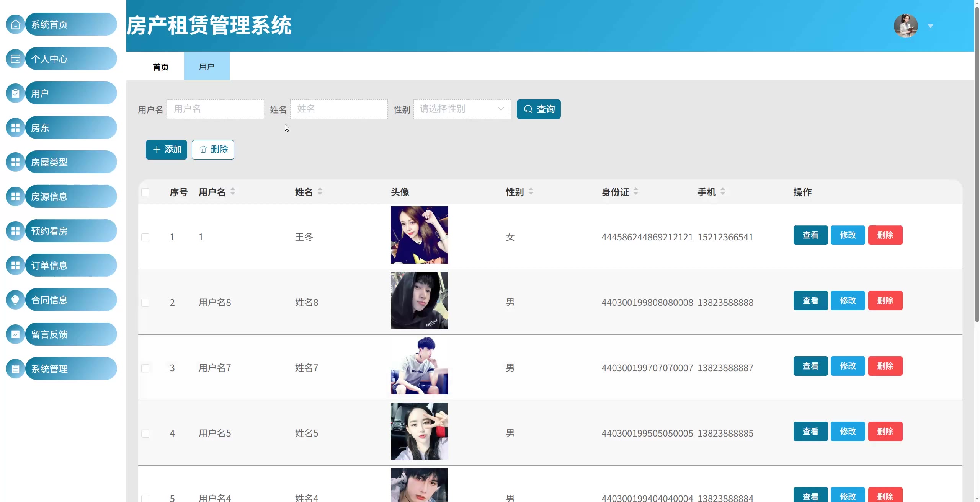Sort by 身份证 column arrows

pyautogui.click(x=635, y=191)
